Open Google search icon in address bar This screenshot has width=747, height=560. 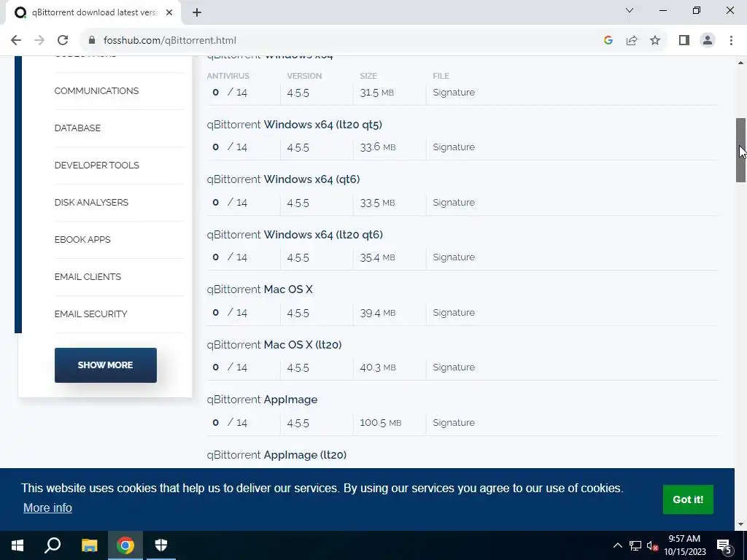pos(608,41)
